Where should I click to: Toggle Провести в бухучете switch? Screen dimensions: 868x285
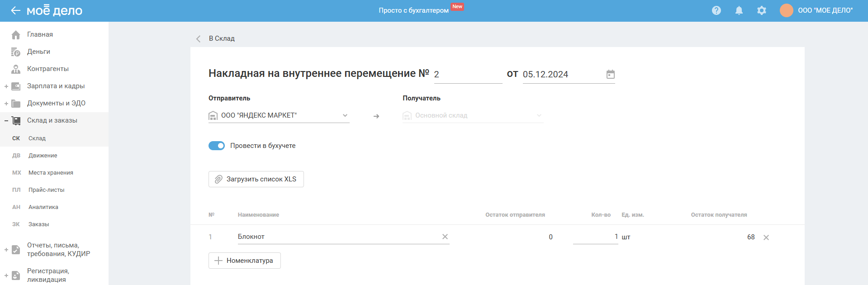point(217,146)
